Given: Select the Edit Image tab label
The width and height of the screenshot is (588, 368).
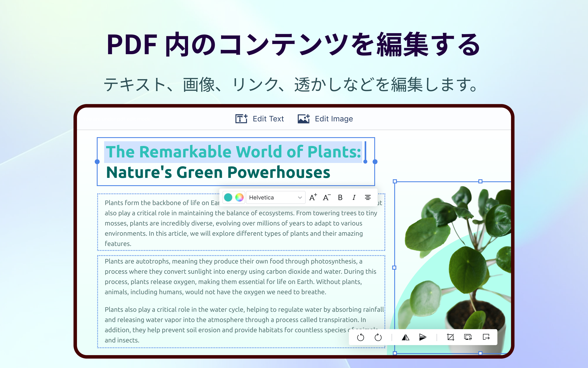Looking at the screenshot, I should (334, 119).
